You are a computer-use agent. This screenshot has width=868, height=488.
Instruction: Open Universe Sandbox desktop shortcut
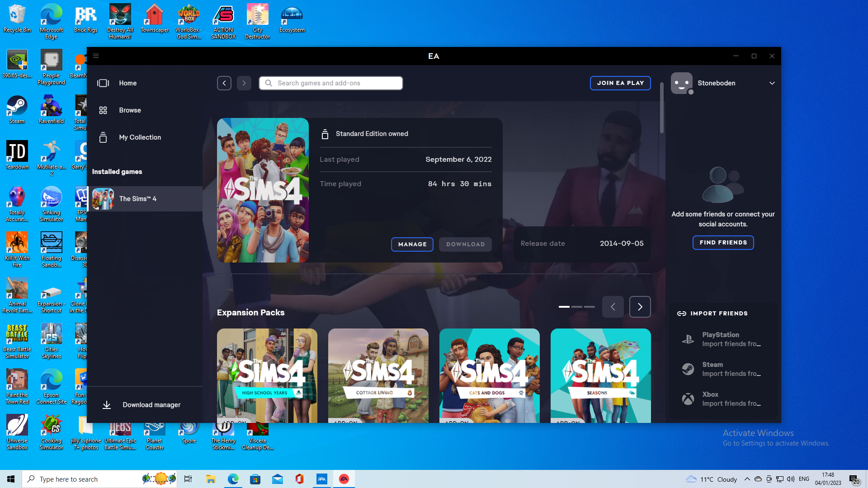[x=17, y=432]
